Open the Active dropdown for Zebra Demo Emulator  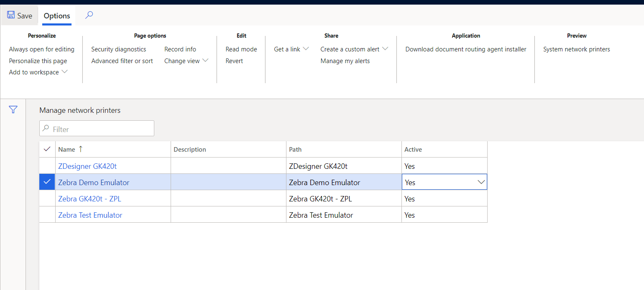[x=481, y=182]
